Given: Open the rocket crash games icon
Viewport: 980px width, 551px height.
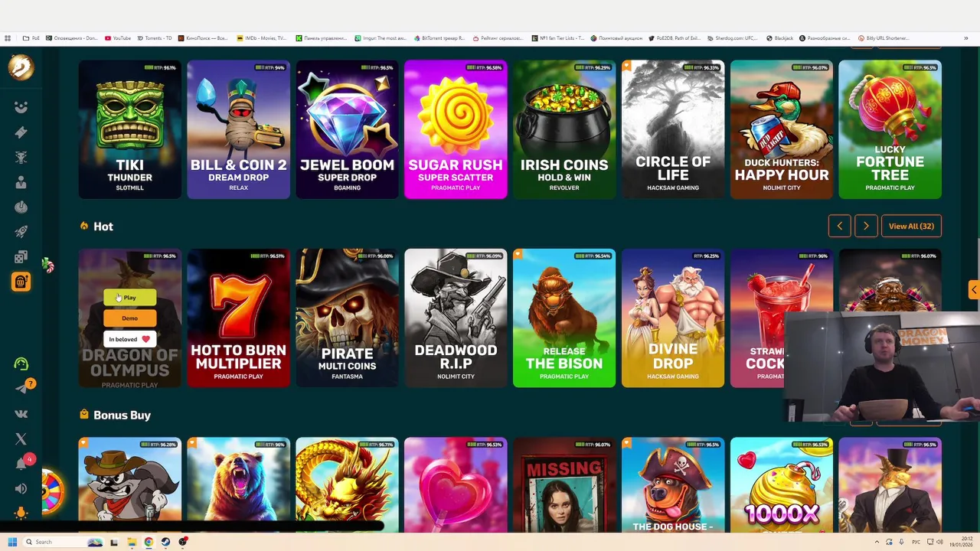Looking at the screenshot, I should (x=21, y=232).
